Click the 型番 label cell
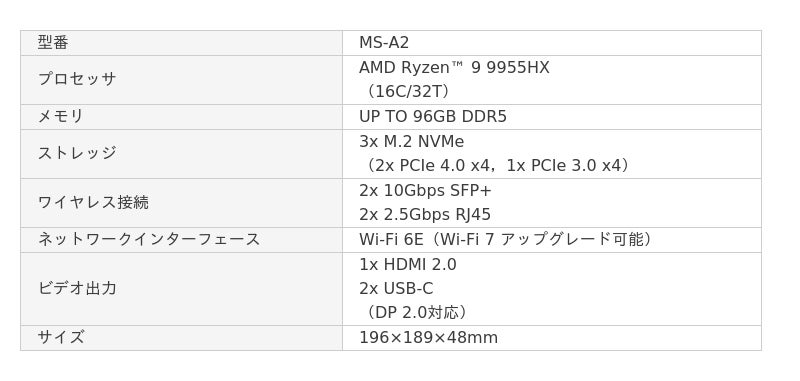 click(181, 43)
